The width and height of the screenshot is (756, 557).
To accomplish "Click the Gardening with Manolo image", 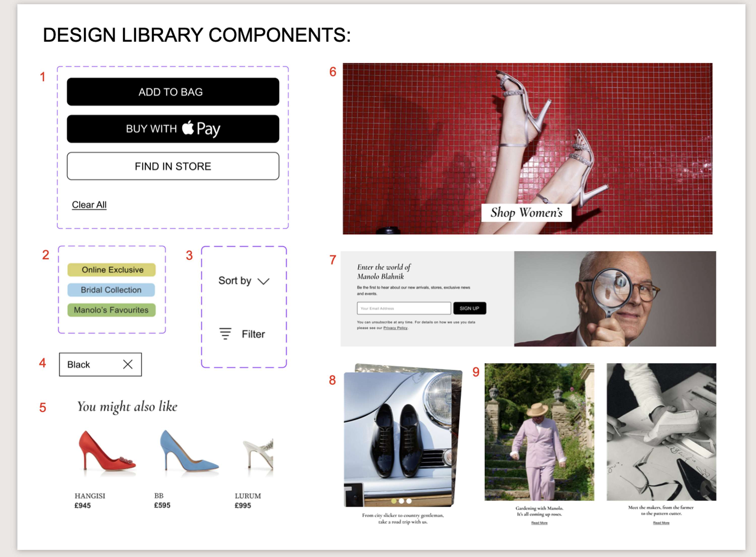I will 540,432.
